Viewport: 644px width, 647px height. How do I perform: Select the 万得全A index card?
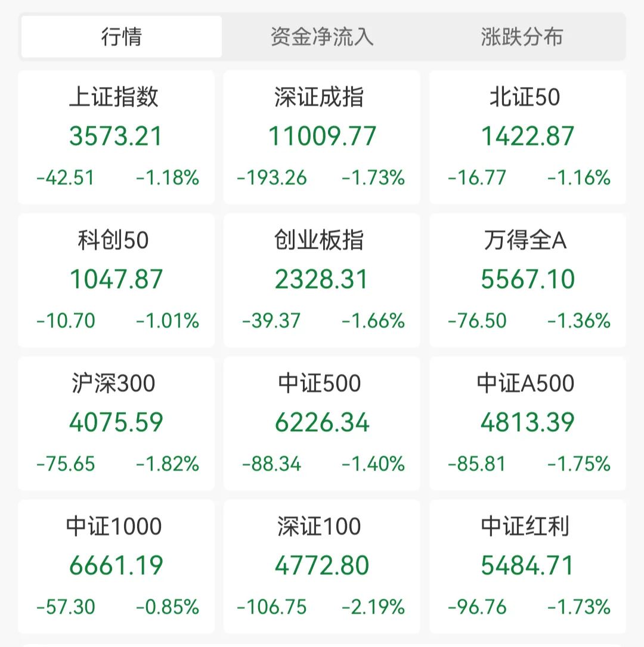(528, 280)
